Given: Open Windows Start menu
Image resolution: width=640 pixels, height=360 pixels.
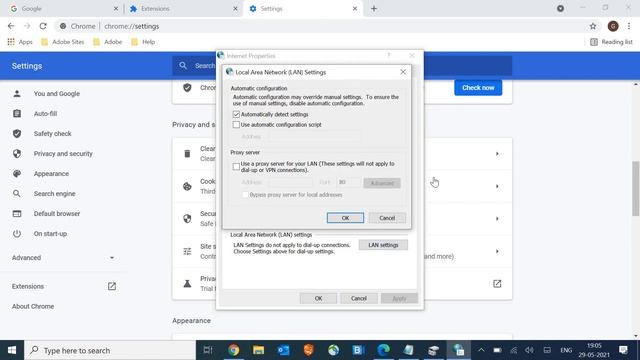Looking at the screenshot, I should pos(12,350).
